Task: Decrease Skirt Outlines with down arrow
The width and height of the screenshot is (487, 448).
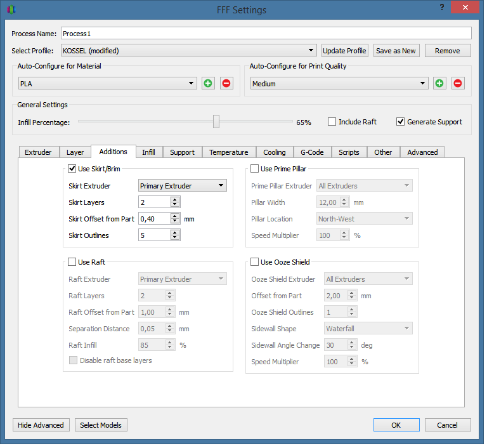Action: point(175,238)
